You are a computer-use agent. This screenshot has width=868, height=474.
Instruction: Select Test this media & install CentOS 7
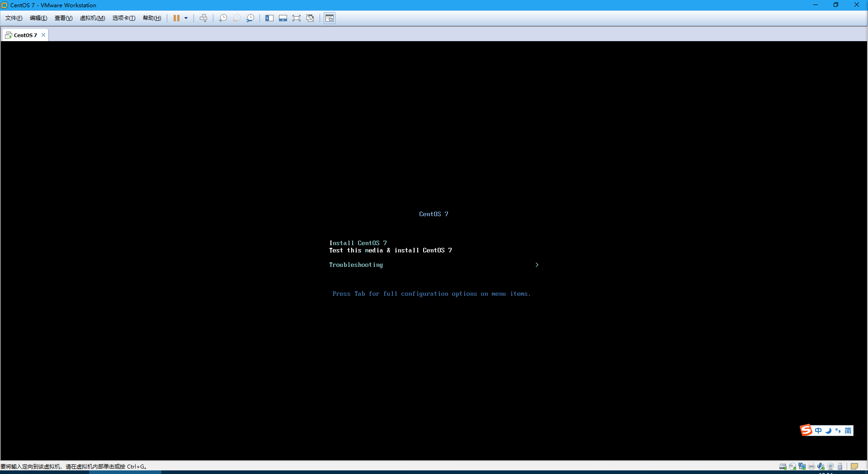pos(391,250)
